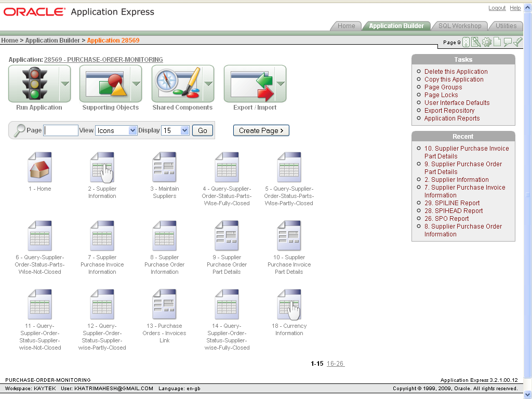Run page 9 using the small traffic light icon
The image size is (532, 399).
(x=466, y=42)
